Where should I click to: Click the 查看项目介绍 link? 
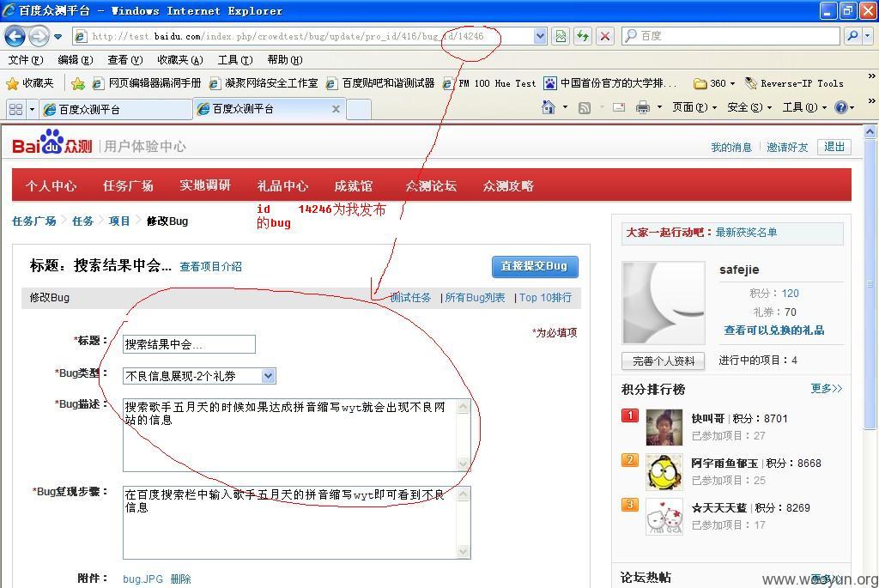[x=211, y=267]
